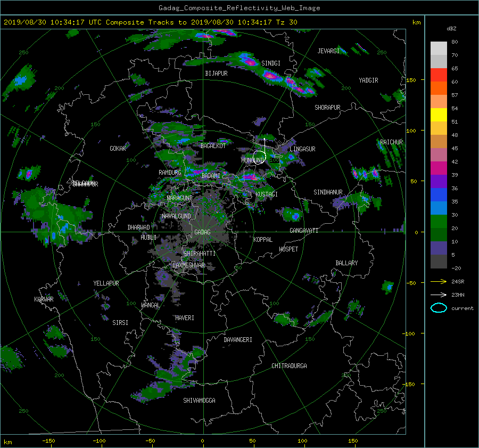Select the RAMDURG label
Image resolution: width=479 pixels, height=448 pixels.
[170, 173]
